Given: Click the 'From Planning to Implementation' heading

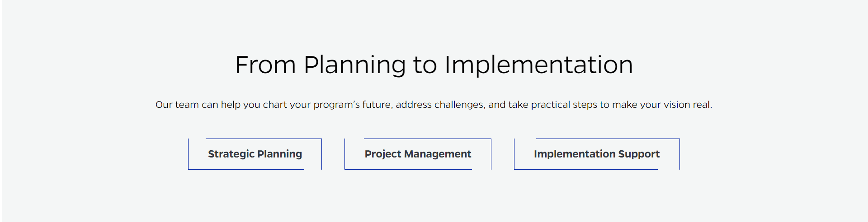Looking at the screenshot, I should [434, 65].
